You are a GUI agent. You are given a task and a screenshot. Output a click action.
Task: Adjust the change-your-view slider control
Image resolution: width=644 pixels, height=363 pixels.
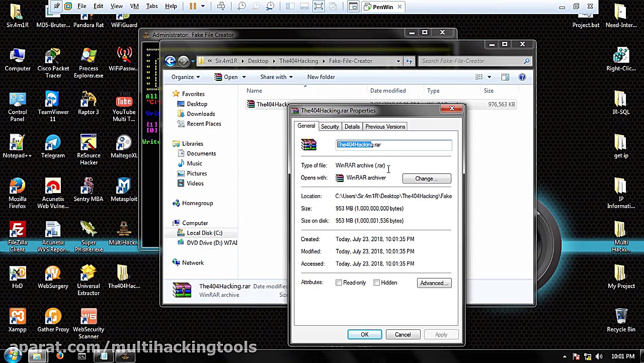[x=481, y=77]
